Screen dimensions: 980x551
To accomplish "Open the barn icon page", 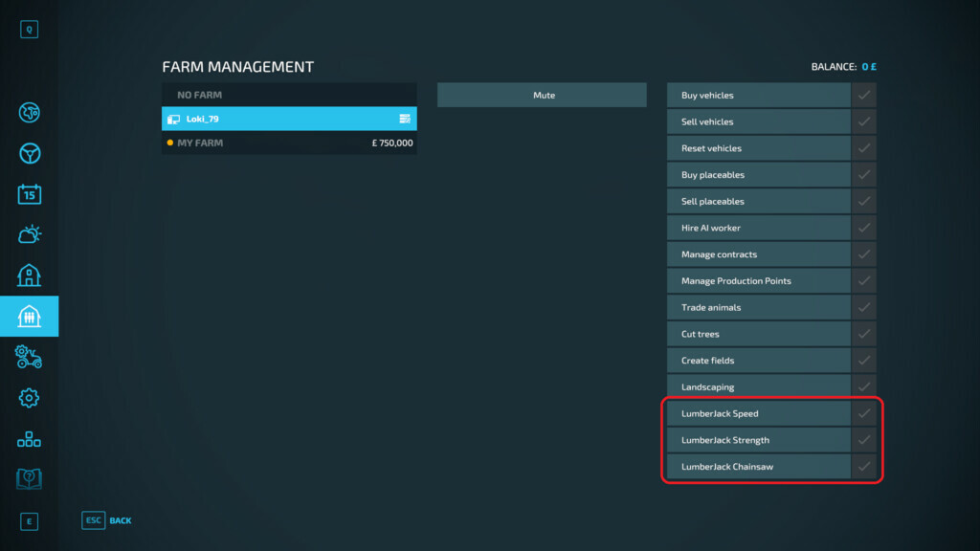I will 29,275.
